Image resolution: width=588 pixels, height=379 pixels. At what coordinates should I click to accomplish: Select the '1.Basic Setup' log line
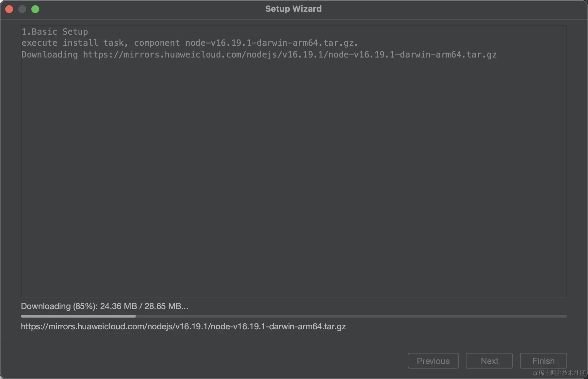click(x=55, y=32)
